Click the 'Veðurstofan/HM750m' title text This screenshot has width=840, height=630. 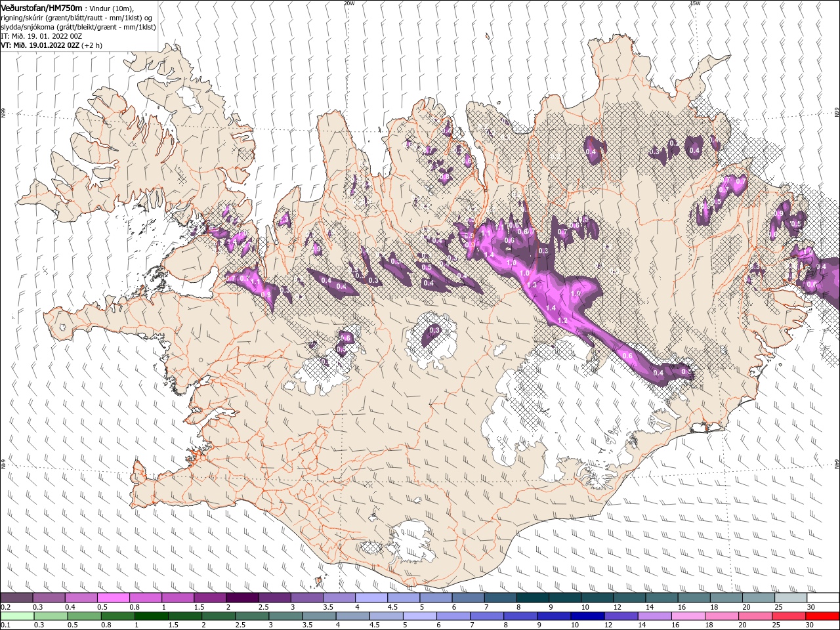42,7
